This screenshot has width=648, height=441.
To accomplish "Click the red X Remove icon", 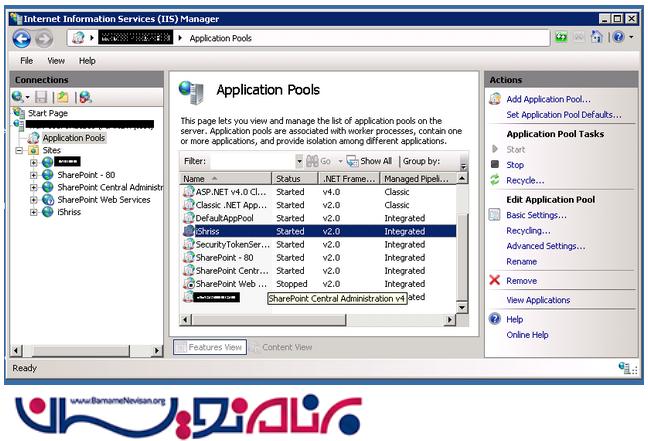I will pyautogui.click(x=495, y=280).
